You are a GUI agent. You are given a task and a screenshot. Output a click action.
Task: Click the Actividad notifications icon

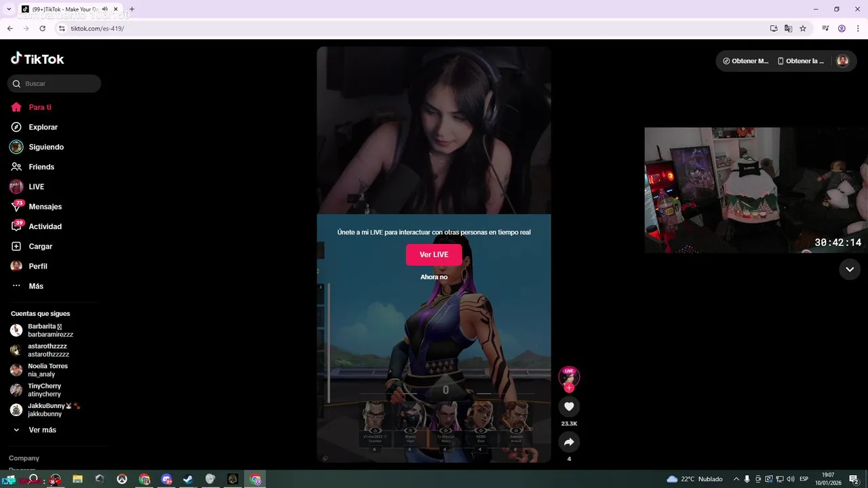click(x=16, y=226)
